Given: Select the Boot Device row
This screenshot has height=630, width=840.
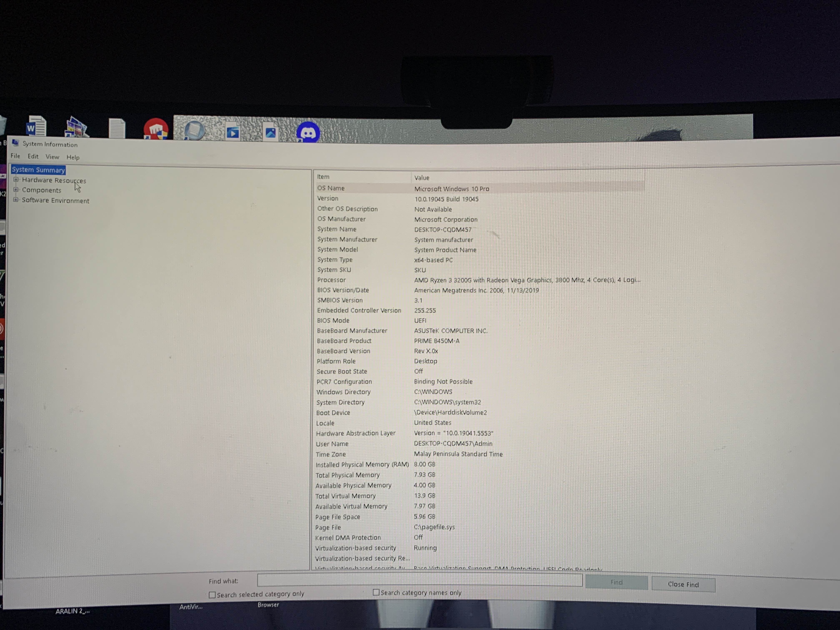Looking at the screenshot, I should (x=480, y=412).
